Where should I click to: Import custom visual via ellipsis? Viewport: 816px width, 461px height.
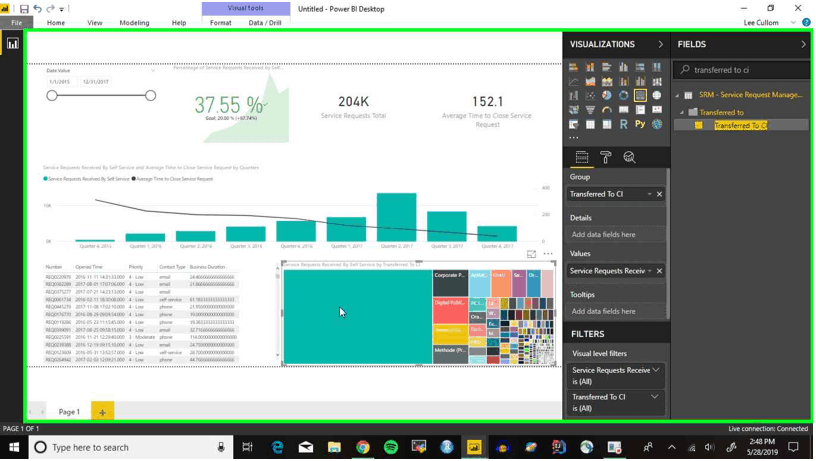573,138
